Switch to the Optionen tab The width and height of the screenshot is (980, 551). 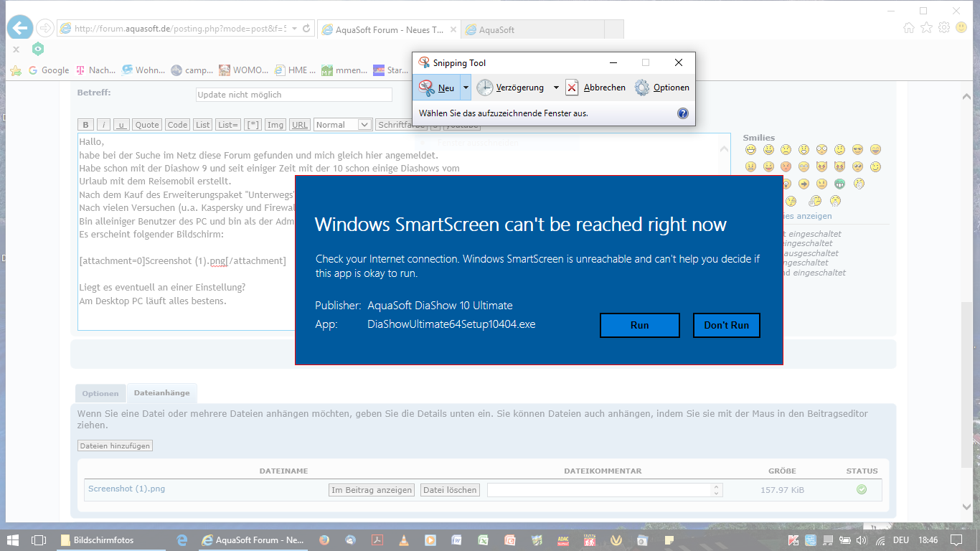100,393
